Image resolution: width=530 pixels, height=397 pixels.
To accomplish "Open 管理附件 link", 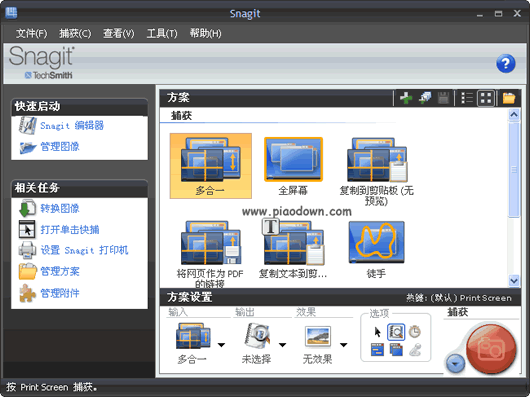I will point(60,293).
